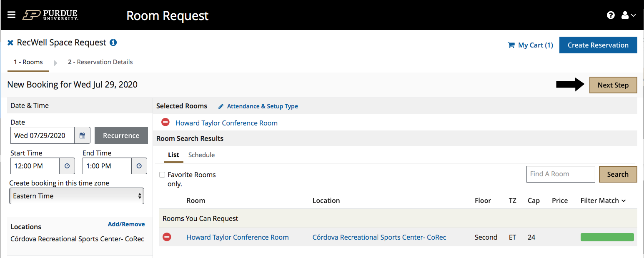Image resolution: width=644 pixels, height=258 pixels.
Task: Go to the Reservation Details step tab
Action: 100,62
